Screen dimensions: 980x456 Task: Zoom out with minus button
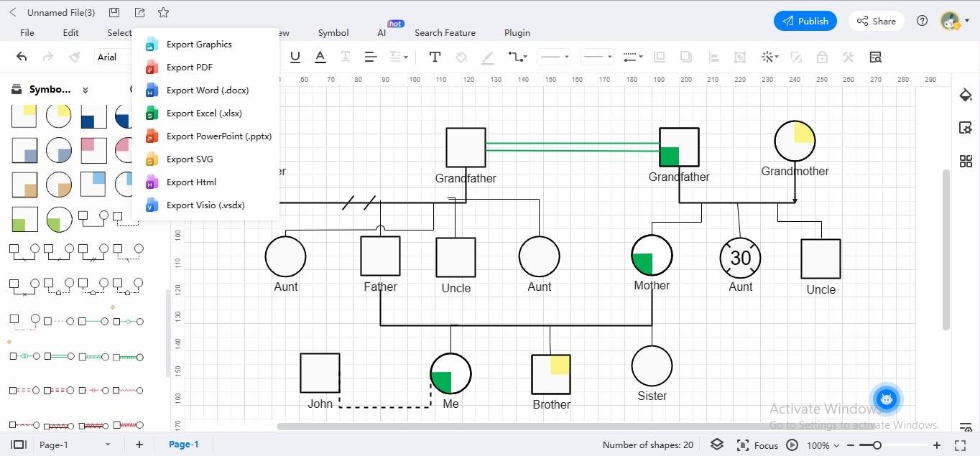pyautogui.click(x=851, y=445)
